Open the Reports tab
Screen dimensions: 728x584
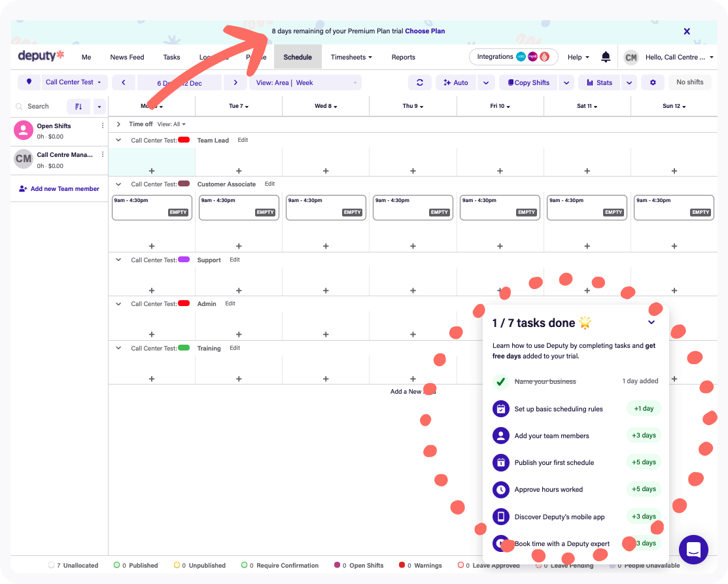(x=403, y=57)
